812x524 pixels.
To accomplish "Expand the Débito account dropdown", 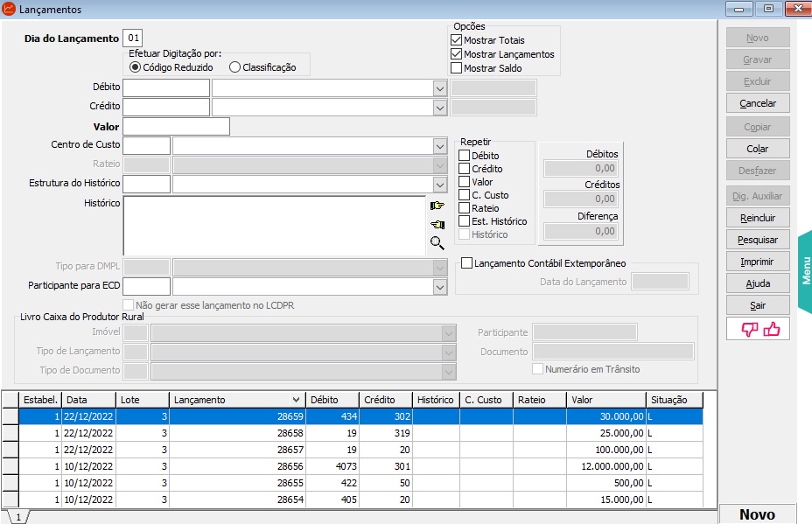I will point(439,88).
